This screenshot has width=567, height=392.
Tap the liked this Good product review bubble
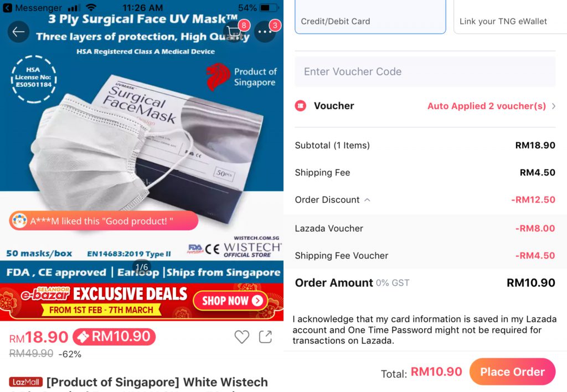point(104,220)
